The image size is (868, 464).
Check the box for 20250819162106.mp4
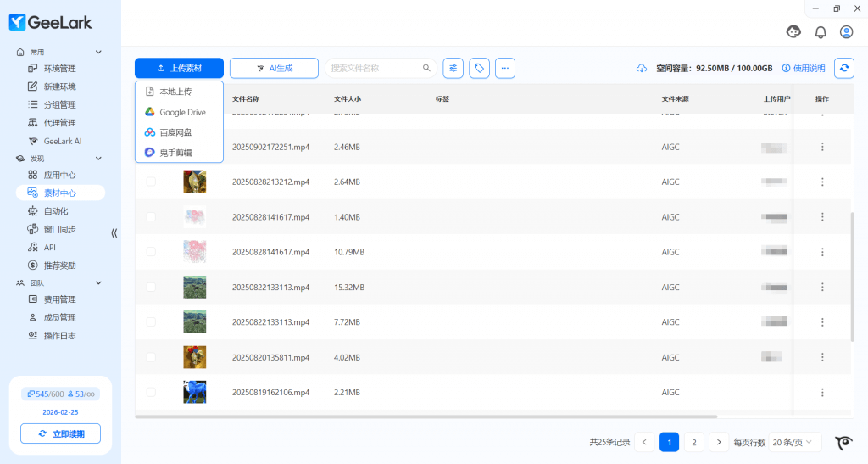pos(151,392)
